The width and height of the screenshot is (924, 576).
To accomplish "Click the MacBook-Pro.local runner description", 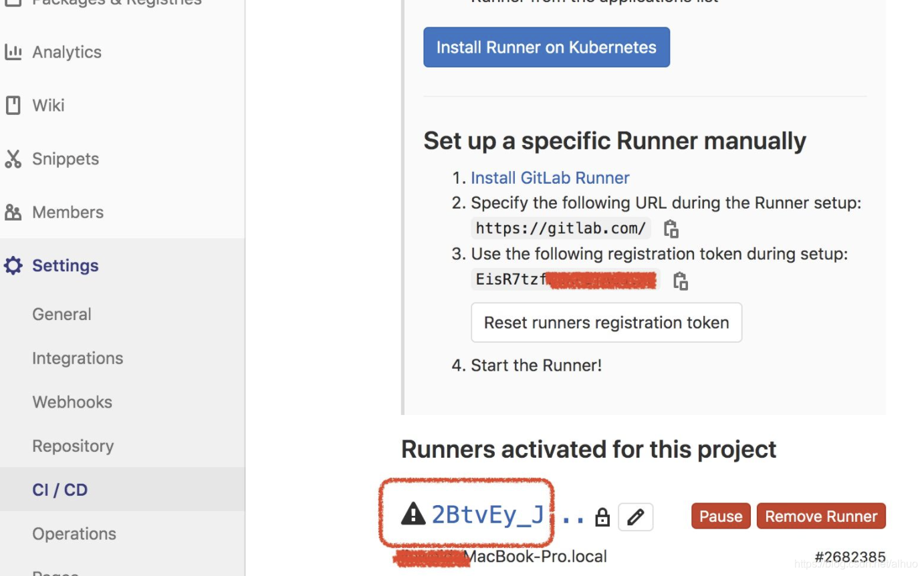I will coord(535,556).
